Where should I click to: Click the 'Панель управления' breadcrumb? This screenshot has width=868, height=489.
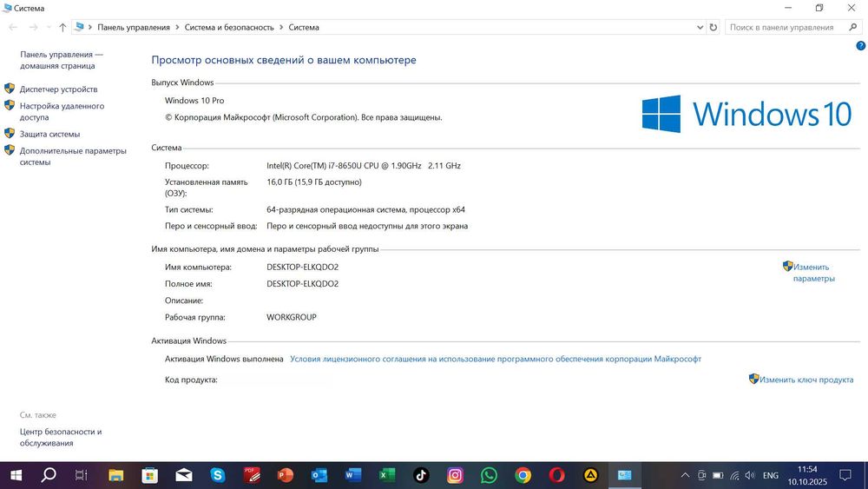(134, 27)
